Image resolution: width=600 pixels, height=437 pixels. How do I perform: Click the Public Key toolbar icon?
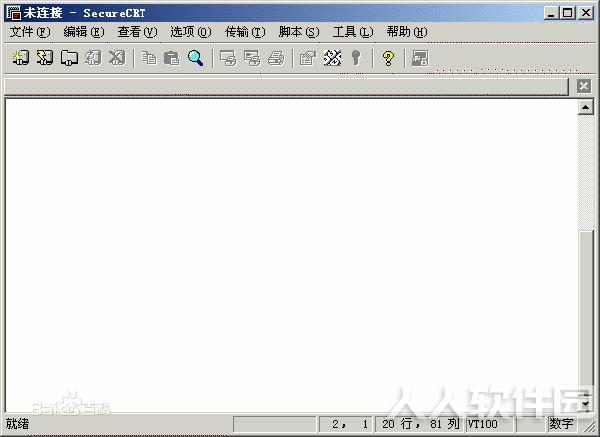356,58
